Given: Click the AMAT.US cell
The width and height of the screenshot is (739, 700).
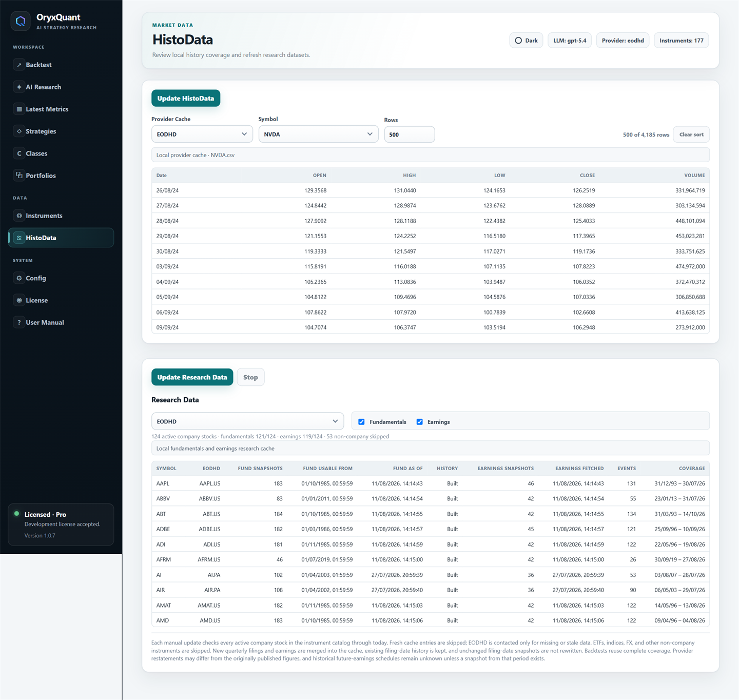Looking at the screenshot, I should (x=209, y=606).
